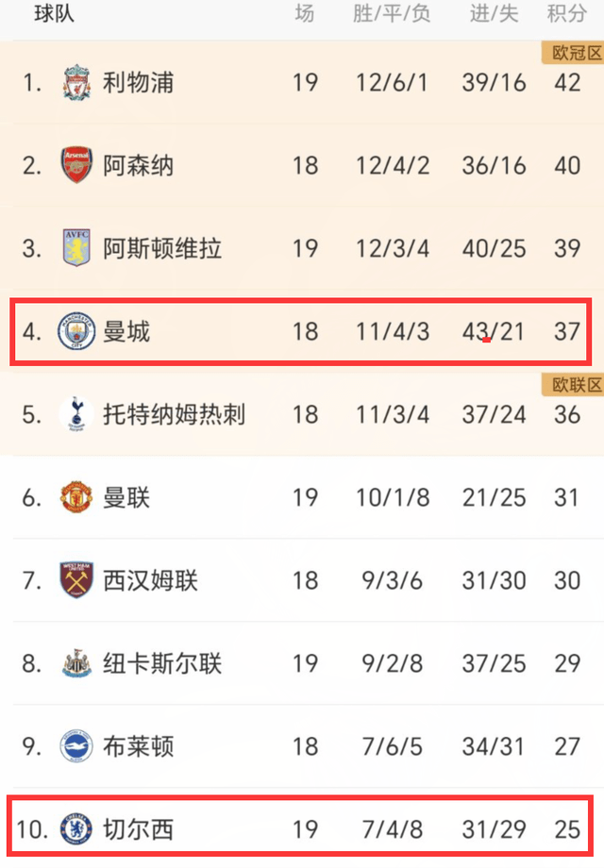
Task: Open the 切尔西 team name link
Action: (139, 829)
